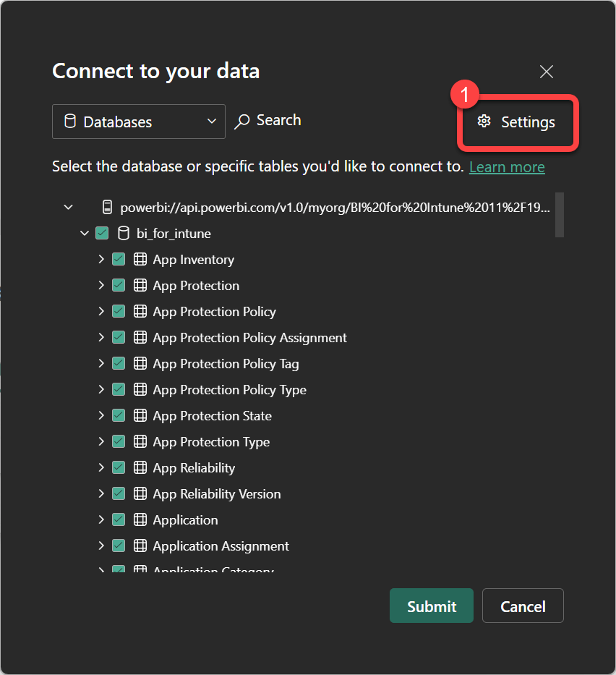This screenshot has height=675, width=616.
Task: Uncheck the bi_for_intune database checkbox
Action: pyautogui.click(x=102, y=234)
